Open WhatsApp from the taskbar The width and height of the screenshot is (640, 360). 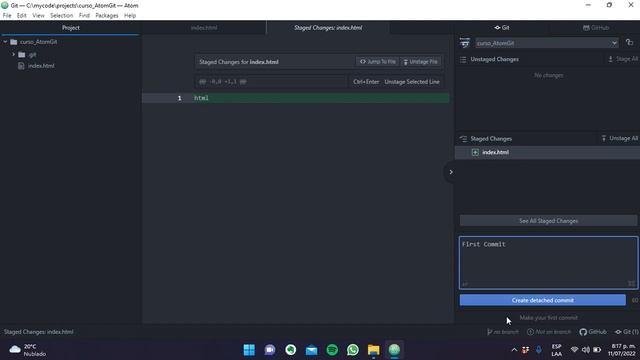coord(353,350)
